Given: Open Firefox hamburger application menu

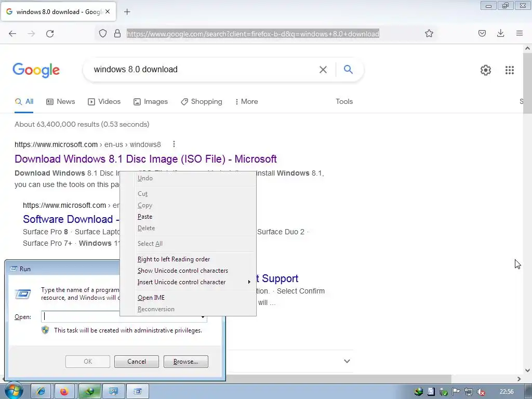Looking at the screenshot, I should tap(520, 33).
